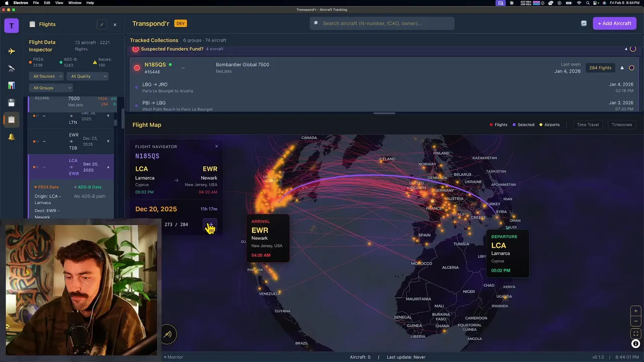Click the round satellite button on map
Viewport: 644px width, 362px height.
tap(168, 334)
